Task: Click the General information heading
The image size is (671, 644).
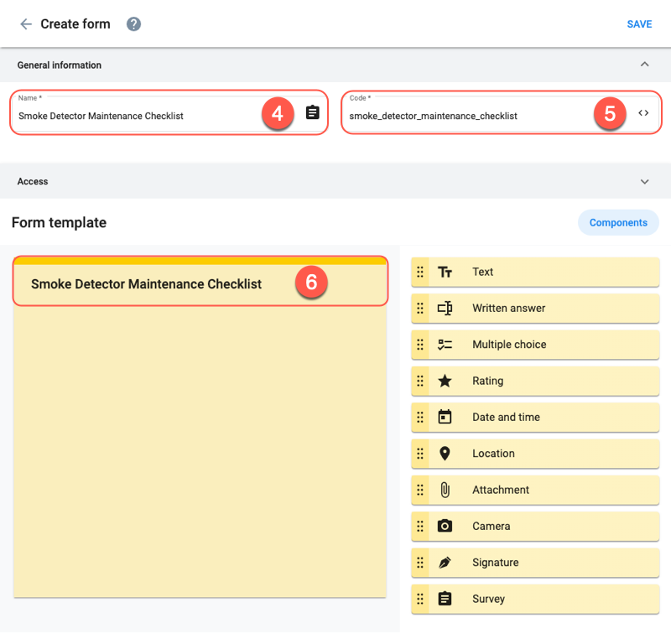Action: point(60,65)
